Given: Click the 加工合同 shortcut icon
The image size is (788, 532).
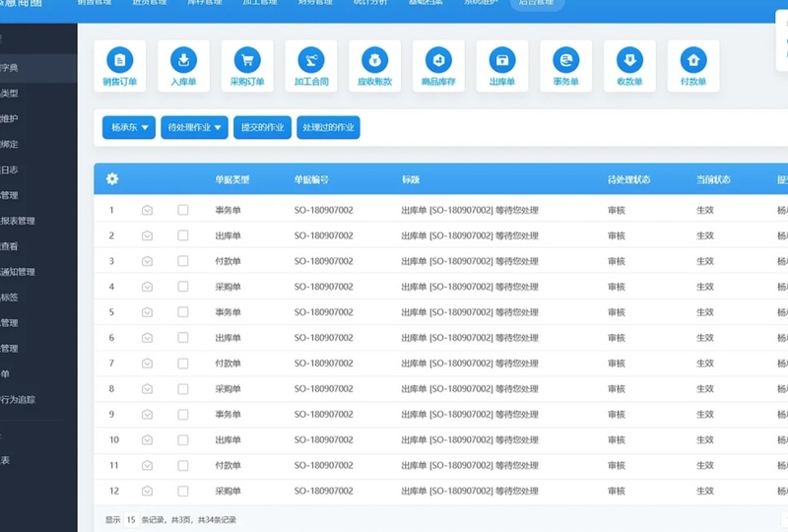Looking at the screenshot, I should pyautogui.click(x=310, y=59).
